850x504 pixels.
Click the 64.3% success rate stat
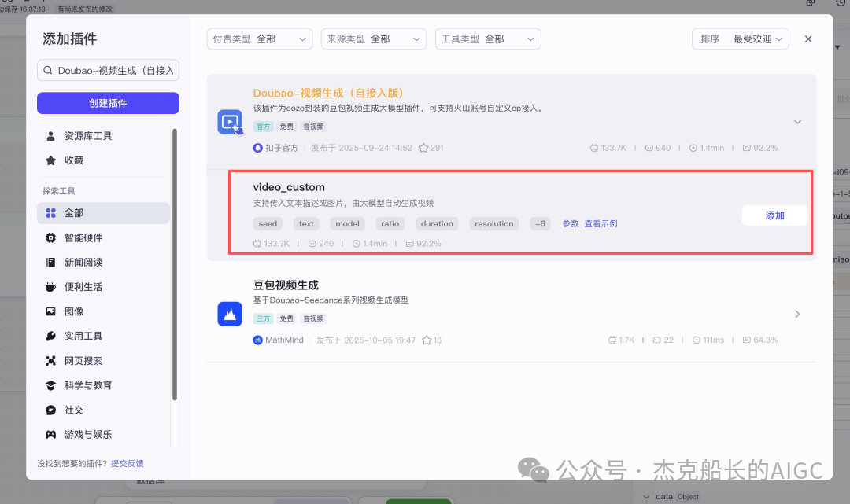pos(760,340)
